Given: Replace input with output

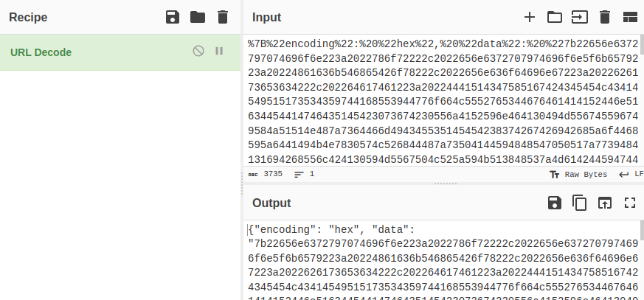Looking at the screenshot, I should pos(604,203).
